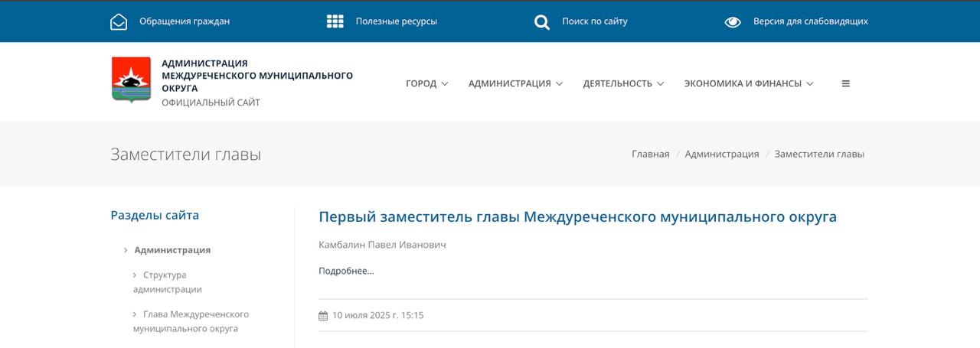Click arrow before sidebar Администрация
This screenshot has height=348, width=980.
pos(126,250)
